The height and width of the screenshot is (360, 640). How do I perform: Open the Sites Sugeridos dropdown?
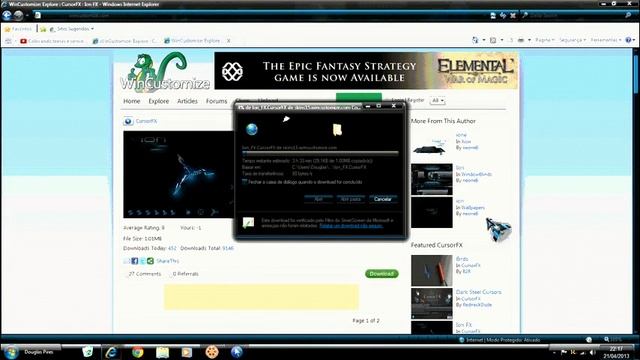pos(72,29)
